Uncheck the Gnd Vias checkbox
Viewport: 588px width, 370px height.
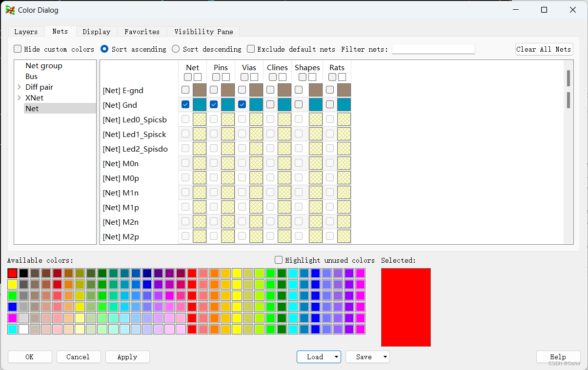point(242,104)
